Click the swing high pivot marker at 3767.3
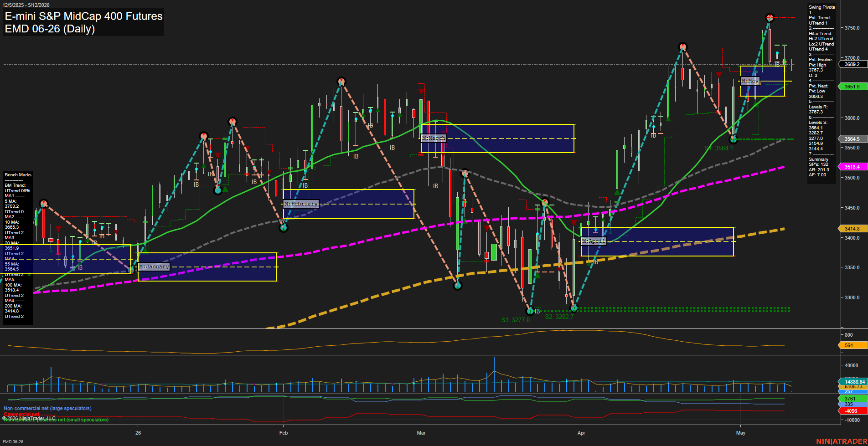Image resolution: width=868 pixels, height=446 pixels. pos(770,18)
